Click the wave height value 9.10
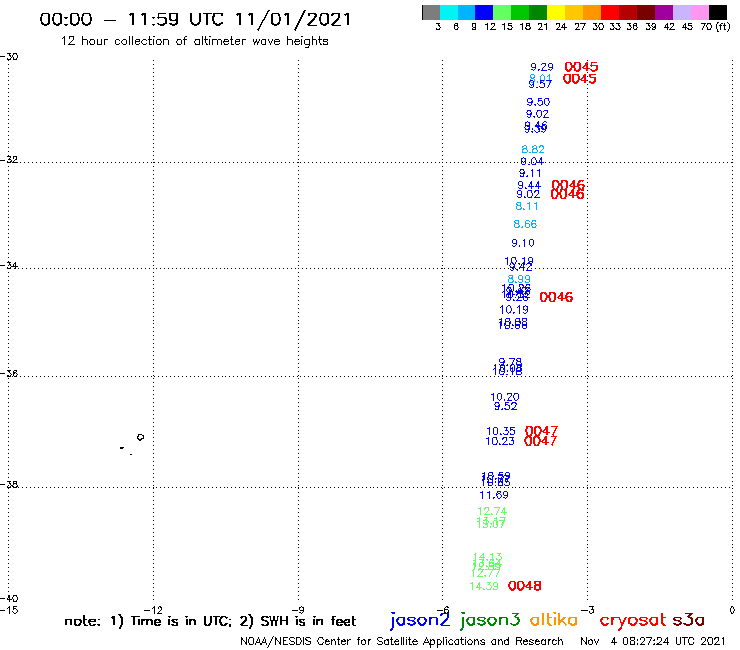Screen dimensions: 740x650 523,243
